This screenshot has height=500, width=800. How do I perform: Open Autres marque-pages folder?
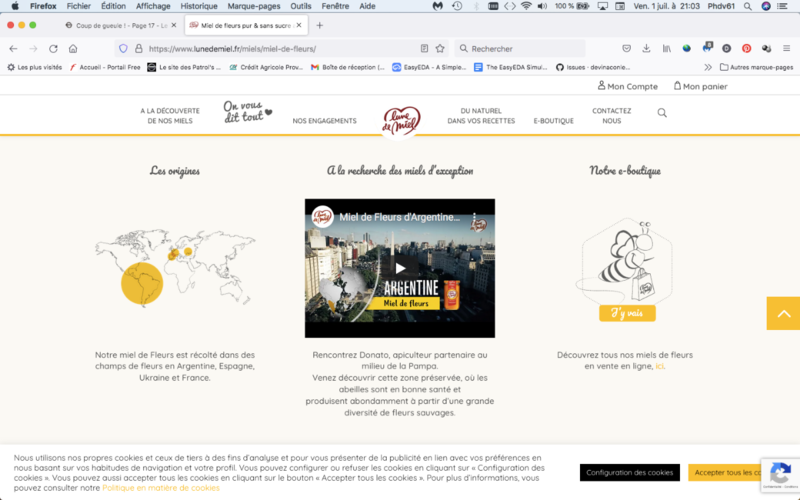(x=757, y=67)
